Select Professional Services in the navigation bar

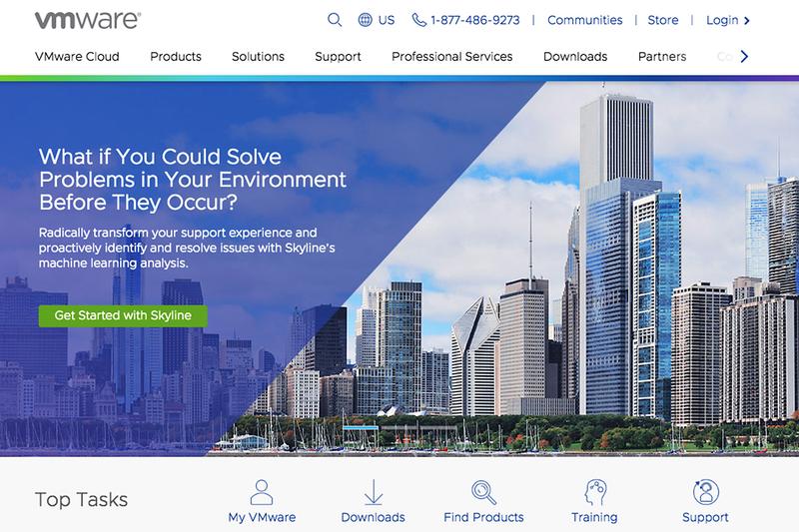[452, 57]
